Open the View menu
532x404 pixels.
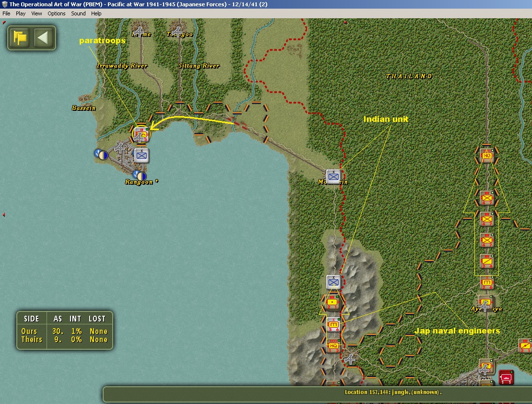click(x=36, y=13)
